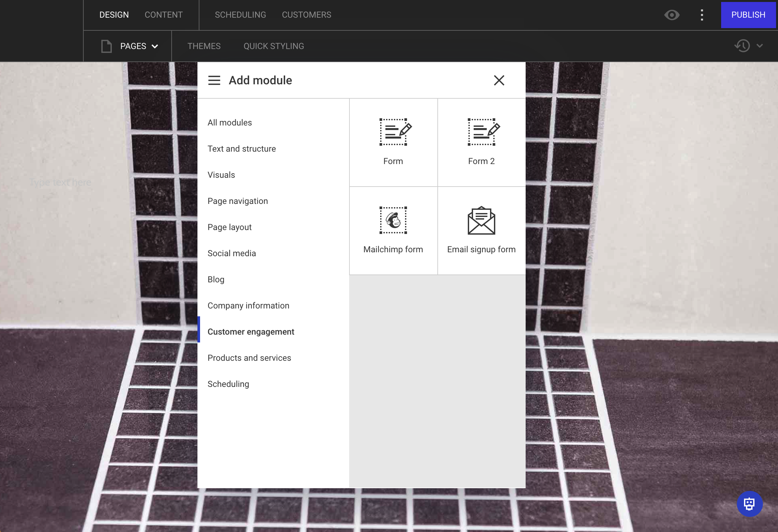Screen dimensions: 778x532
Task: Open the chat assistant bubble
Action: [x=750, y=504]
